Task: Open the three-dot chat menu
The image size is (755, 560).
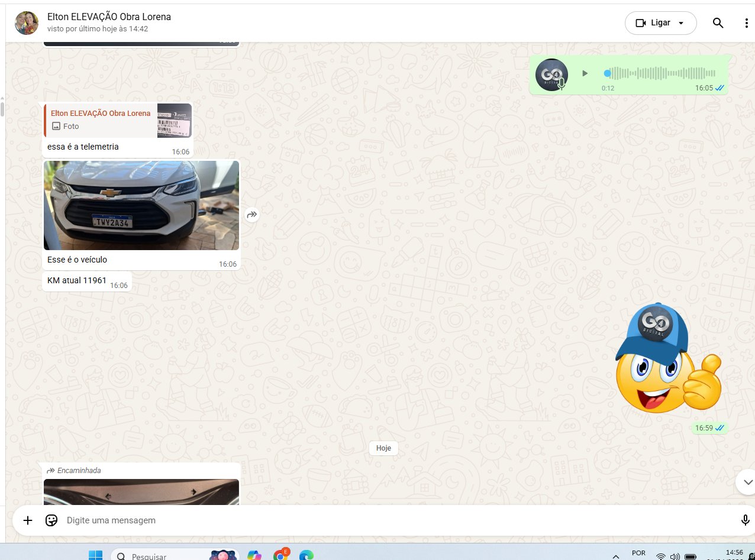Action: (746, 23)
